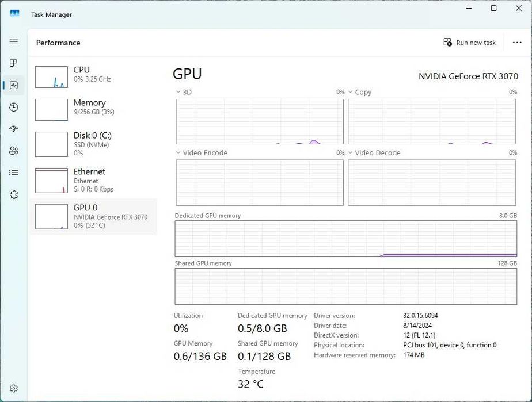Image resolution: width=532 pixels, height=402 pixels.
Task: Click the 8.0 GB graph maximum label
Action: tap(508, 215)
